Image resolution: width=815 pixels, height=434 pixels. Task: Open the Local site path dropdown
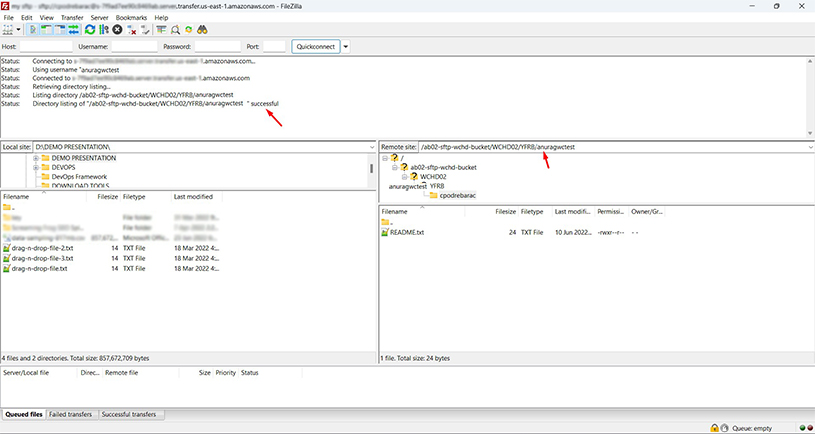click(372, 147)
